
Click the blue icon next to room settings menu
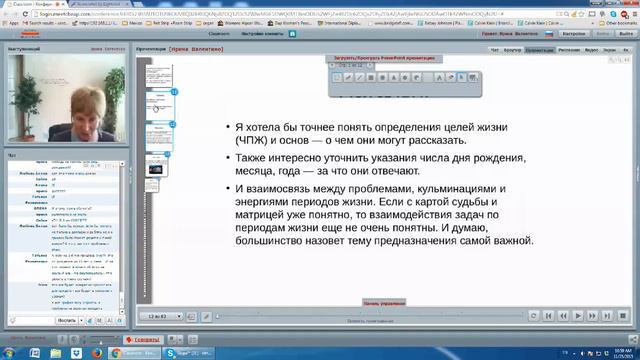pyautogui.click(x=292, y=34)
